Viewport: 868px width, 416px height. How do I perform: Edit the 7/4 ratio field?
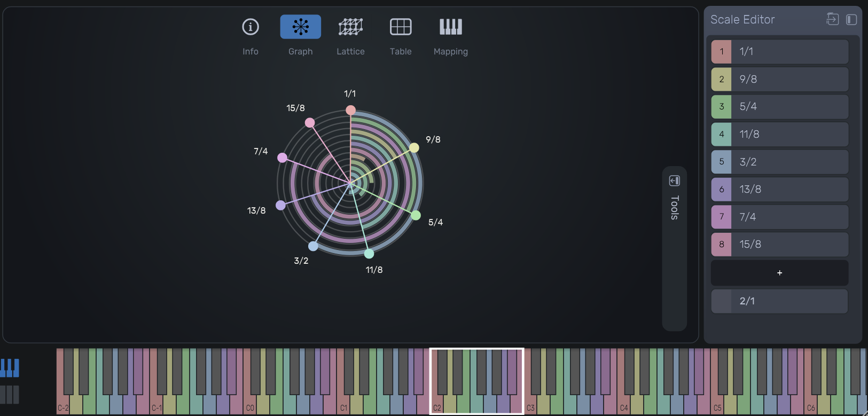click(x=789, y=217)
